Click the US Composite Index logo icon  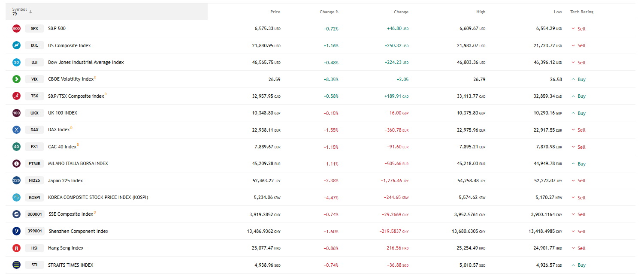(x=16, y=45)
